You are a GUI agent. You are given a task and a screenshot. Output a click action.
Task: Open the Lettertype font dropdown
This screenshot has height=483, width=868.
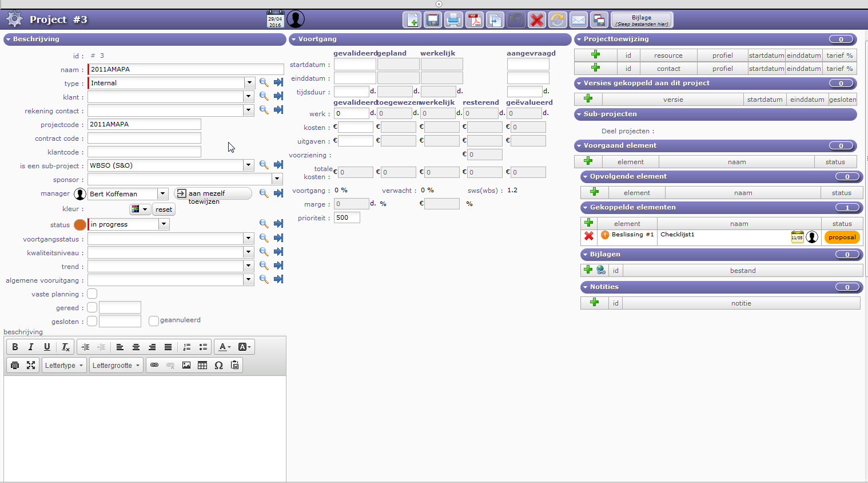coord(64,365)
